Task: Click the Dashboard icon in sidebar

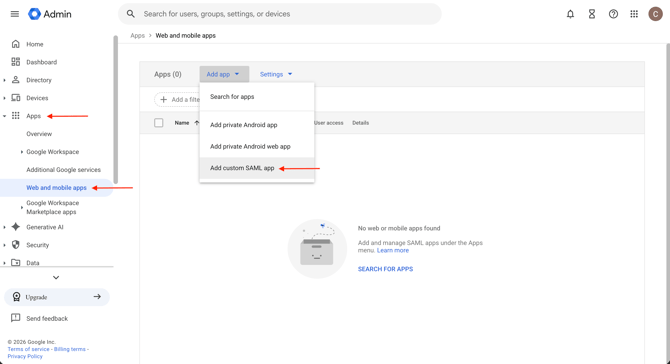Action: click(x=16, y=62)
